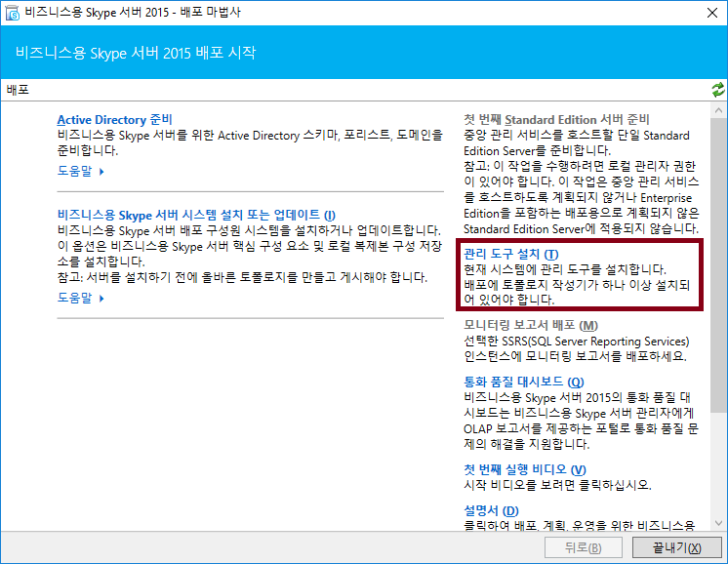The height and width of the screenshot is (564, 728).
Task: Click the 첫 번째 Standard Edition 서버 준비 heading
Action: pyautogui.click(x=556, y=119)
